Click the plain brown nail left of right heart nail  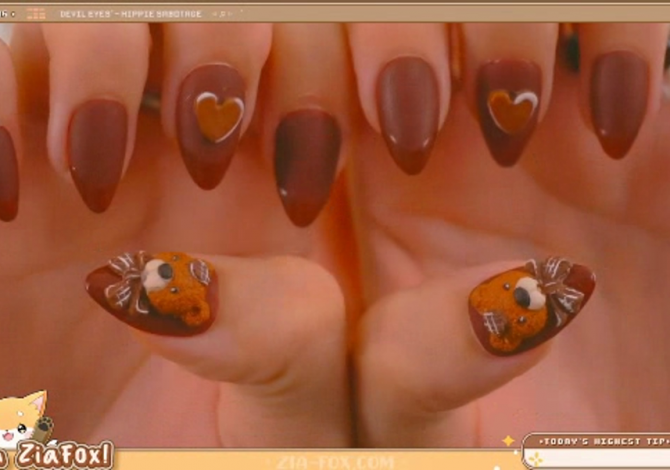click(x=407, y=112)
